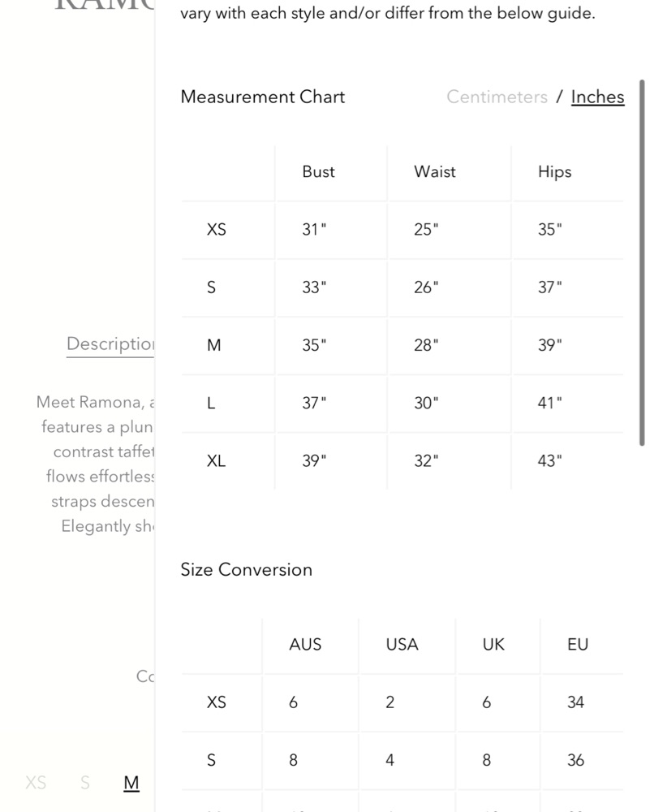Click the Size Conversion heading
The height and width of the screenshot is (812, 650).
click(246, 569)
